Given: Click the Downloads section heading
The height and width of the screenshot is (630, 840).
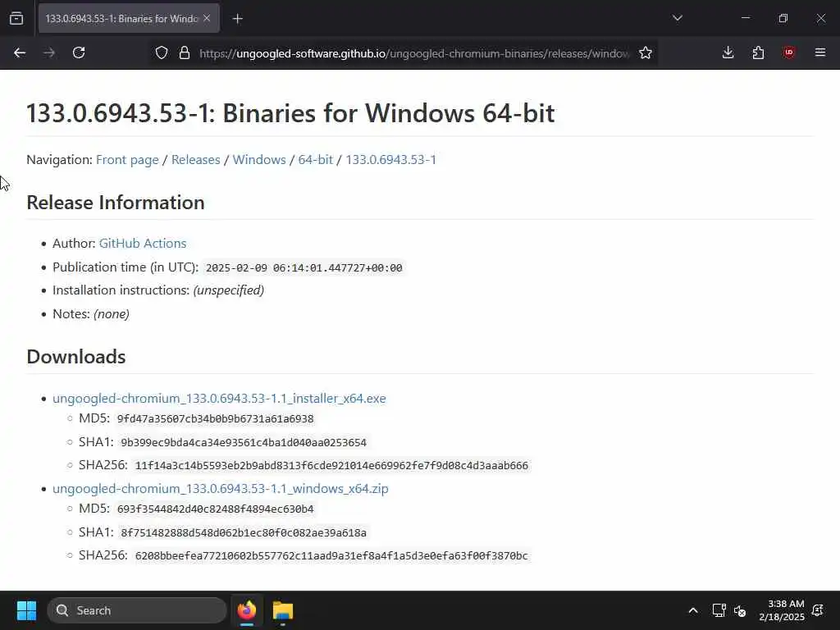Looking at the screenshot, I should click(x=76, y=357).
